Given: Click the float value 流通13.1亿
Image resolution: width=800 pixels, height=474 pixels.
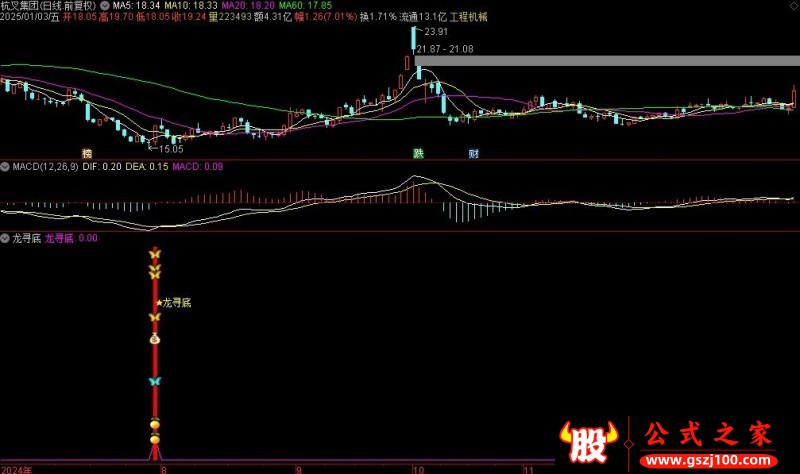Looking at the screenshot, I should point(423,17).
